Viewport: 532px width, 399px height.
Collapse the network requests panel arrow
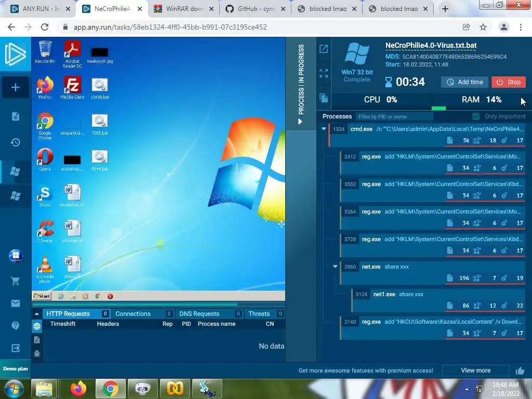37,314
